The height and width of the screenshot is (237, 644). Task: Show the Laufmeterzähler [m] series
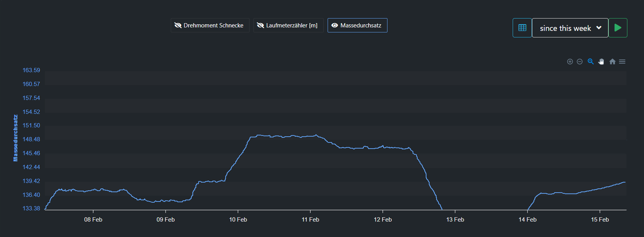(x=288, y=25)
